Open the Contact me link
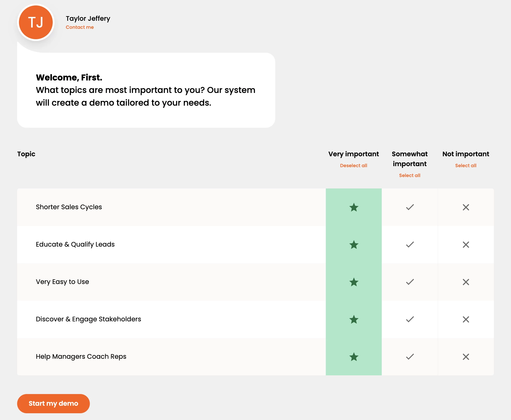 coord(80,27)
